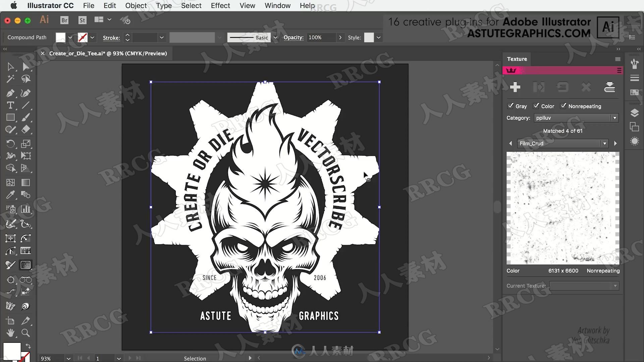
Task: Click the import texture tray icon
Action: [x=609, y=87]
